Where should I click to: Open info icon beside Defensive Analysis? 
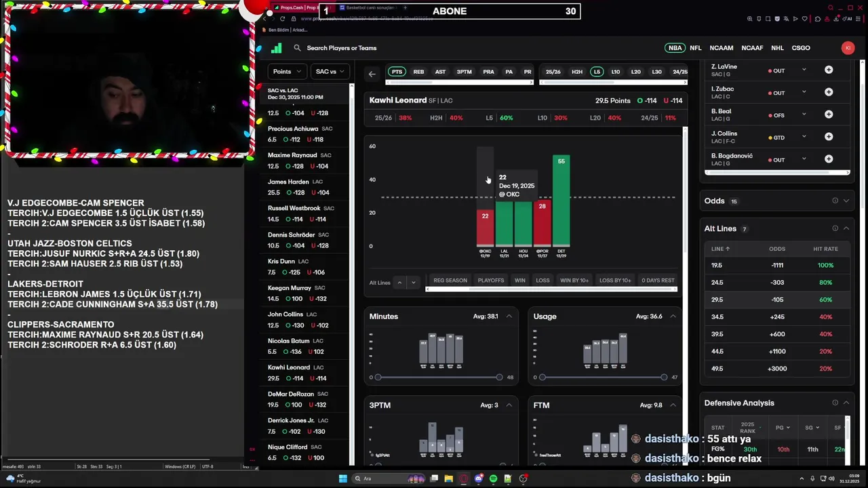click(835, 403)
